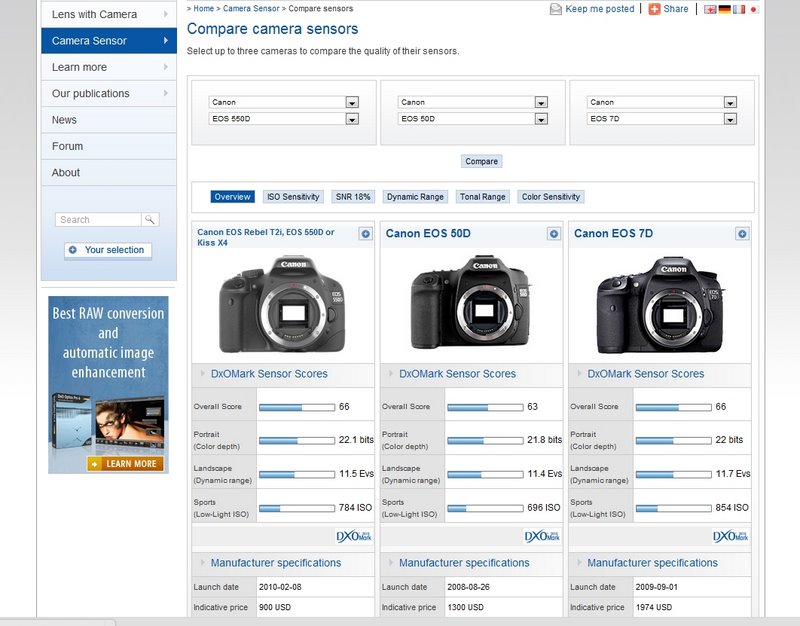Click the Keep me posted envelope icon
The height and width of the screenshot is (626, 800).
coord(556,9)
